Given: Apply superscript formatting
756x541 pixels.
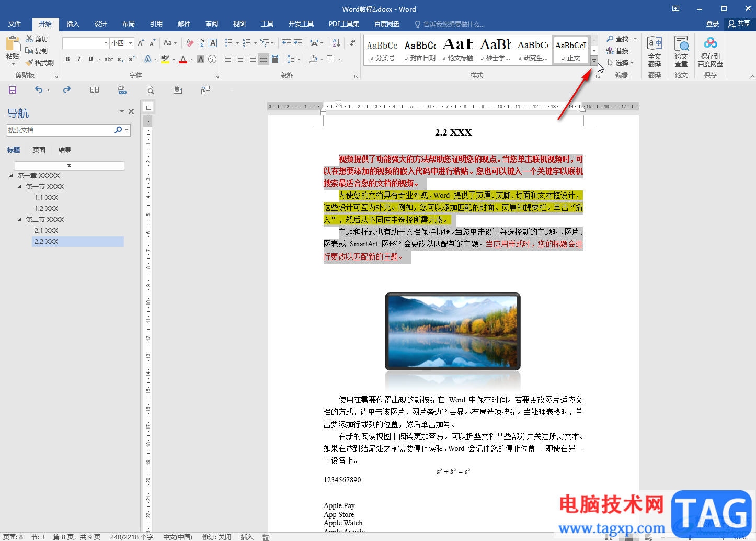Looking at the screenshot, I should pos(132,59).
